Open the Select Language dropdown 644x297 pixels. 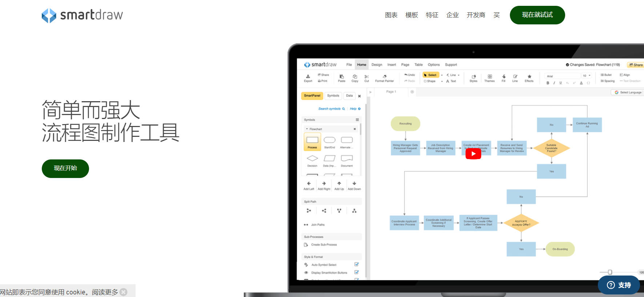point(628,92)
